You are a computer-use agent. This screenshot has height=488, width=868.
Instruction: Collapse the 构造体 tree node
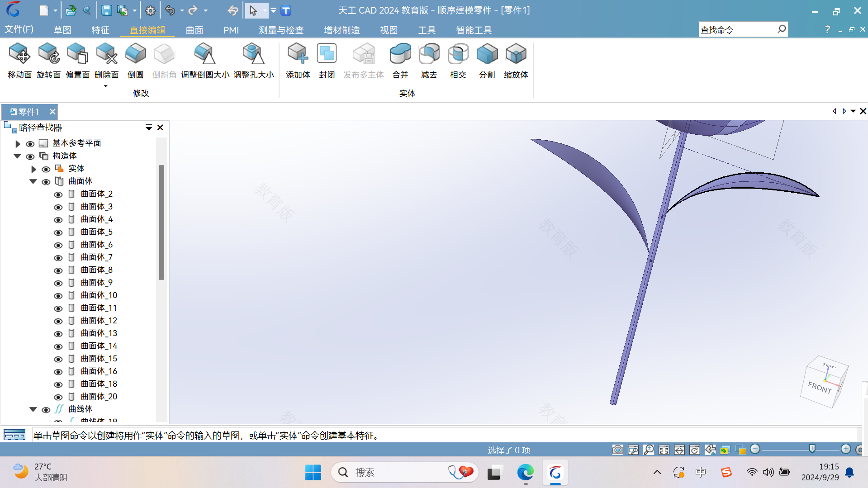pyautogui.click(x=18, y=156)
